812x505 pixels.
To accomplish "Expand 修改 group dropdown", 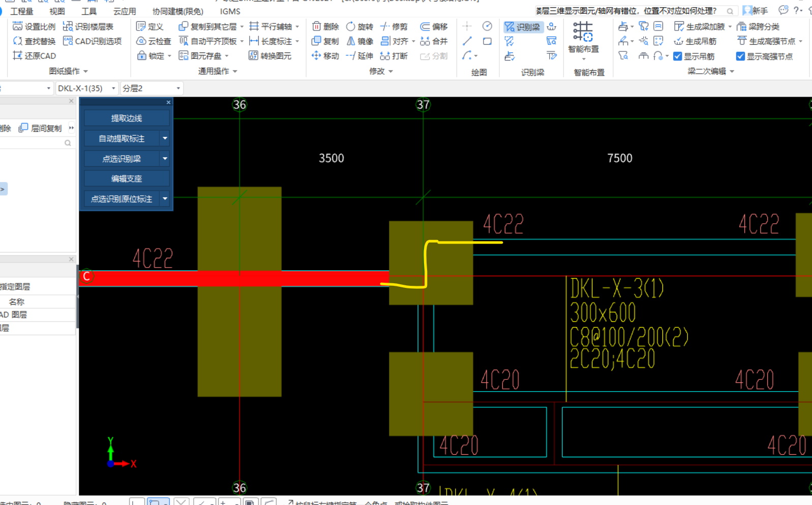I will click(390, 71).
